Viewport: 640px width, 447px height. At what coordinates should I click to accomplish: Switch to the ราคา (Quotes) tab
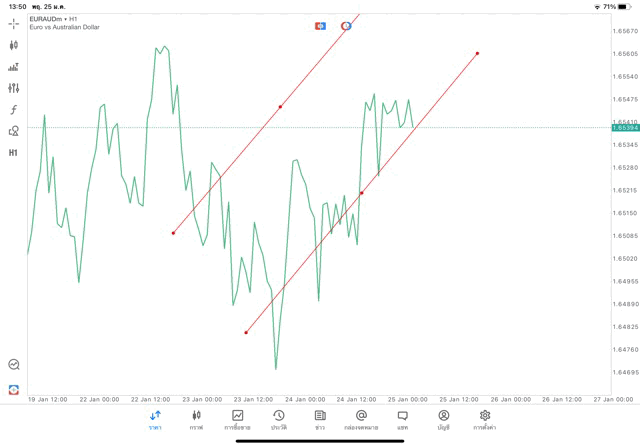(155, 419)
